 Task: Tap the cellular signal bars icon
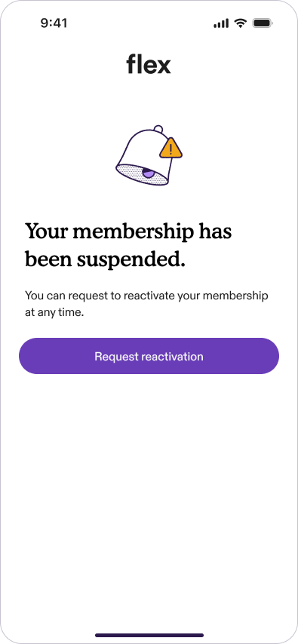[221, 23]
